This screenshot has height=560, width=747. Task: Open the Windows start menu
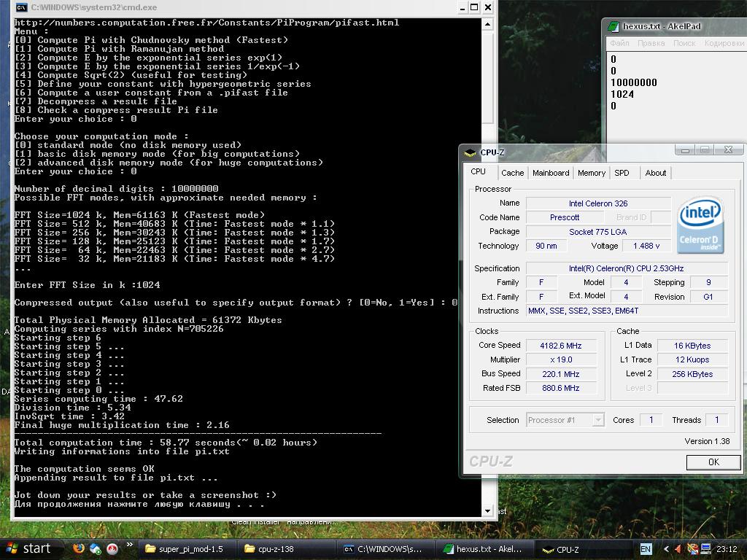pos(28,548)
